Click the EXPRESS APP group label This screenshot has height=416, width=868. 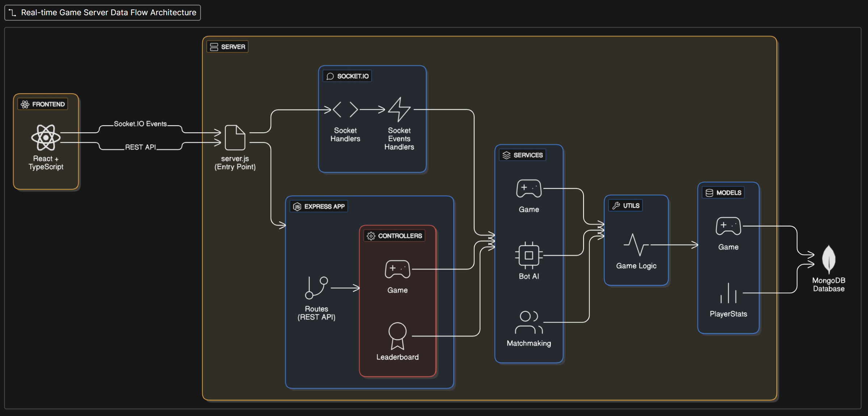click(x=324, y=207)
